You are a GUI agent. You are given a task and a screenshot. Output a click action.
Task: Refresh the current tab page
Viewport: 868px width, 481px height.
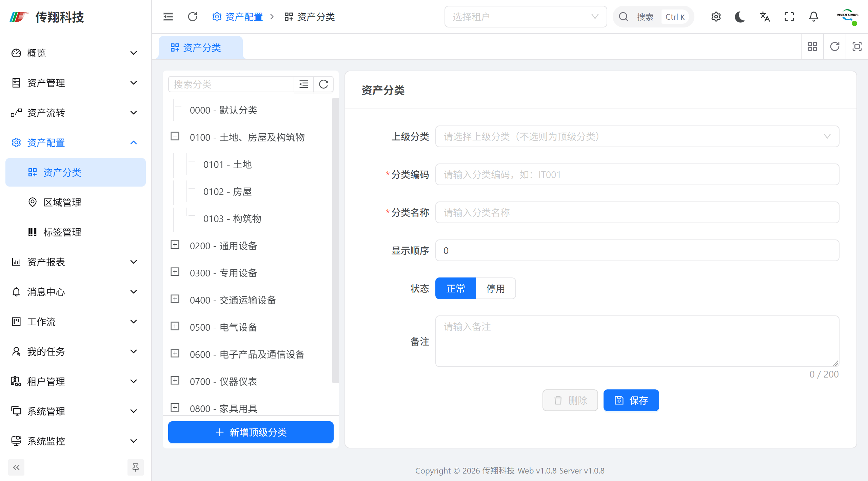coord(834,47)
